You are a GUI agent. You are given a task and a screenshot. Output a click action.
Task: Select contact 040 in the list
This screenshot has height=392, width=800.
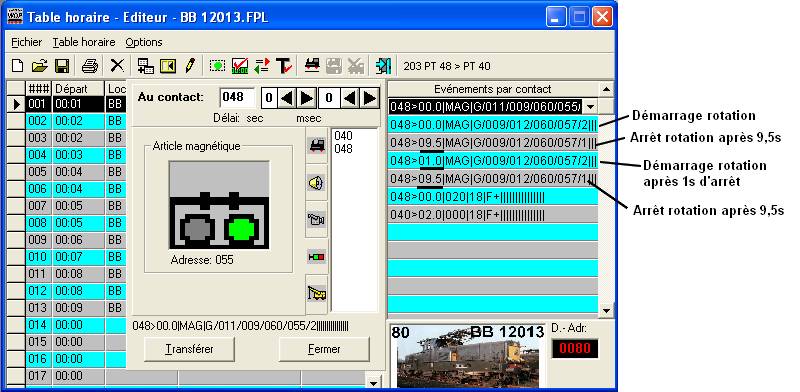(343, 136)
